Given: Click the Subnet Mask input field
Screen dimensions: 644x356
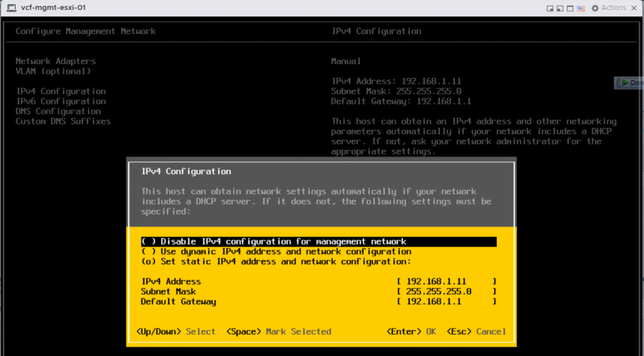Looking at the screenshot, I should pos(447,292).
